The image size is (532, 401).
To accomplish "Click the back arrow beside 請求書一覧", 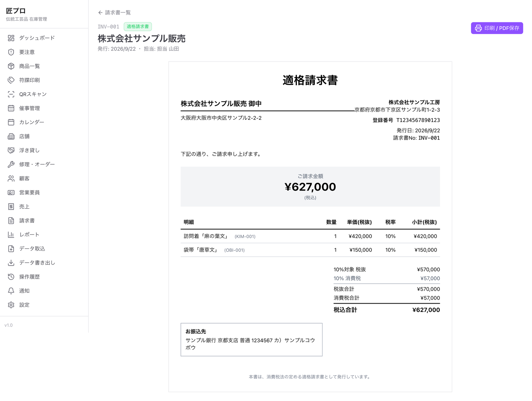I will 100,13.
